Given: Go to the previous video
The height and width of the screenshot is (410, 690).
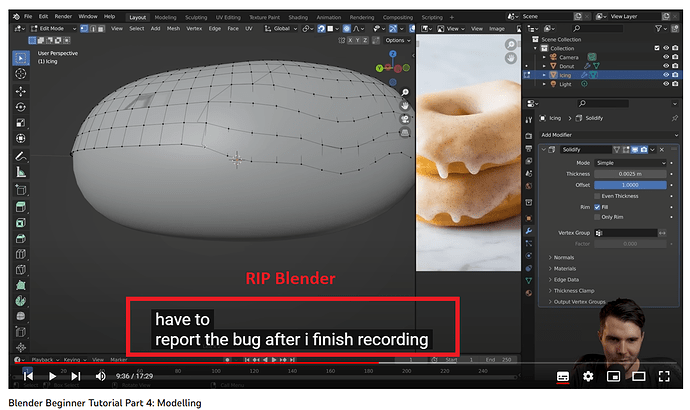Looking at the screenshot, I should (x=28, y=377).
